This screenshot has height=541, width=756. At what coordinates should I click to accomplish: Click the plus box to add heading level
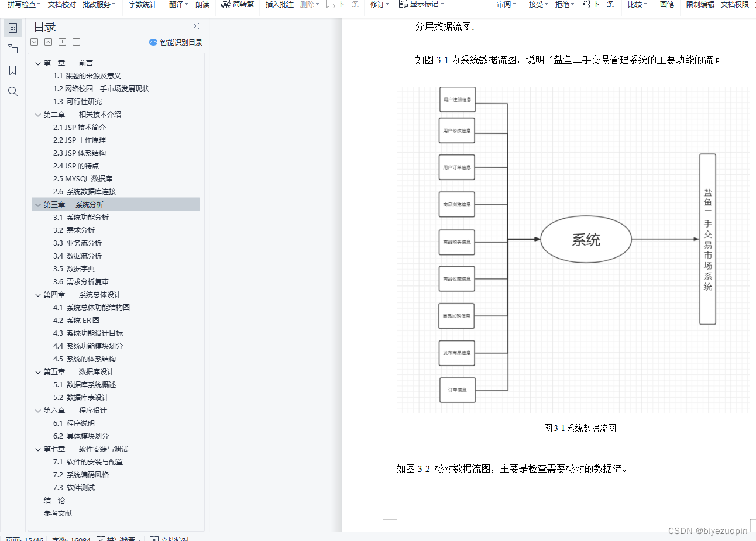[x=63, y=42]
